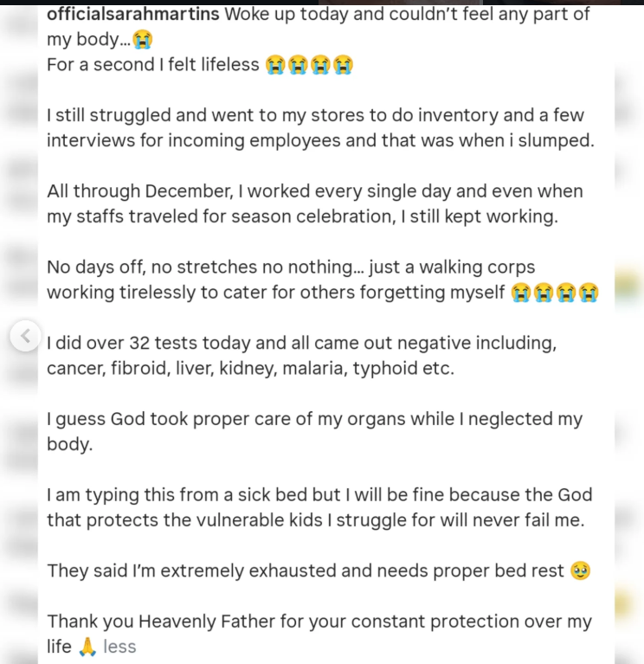The width and height of the screenshot is (644, 664).
Task: Collapse the caption with the "less" link
Action: (x=119, y=647)
